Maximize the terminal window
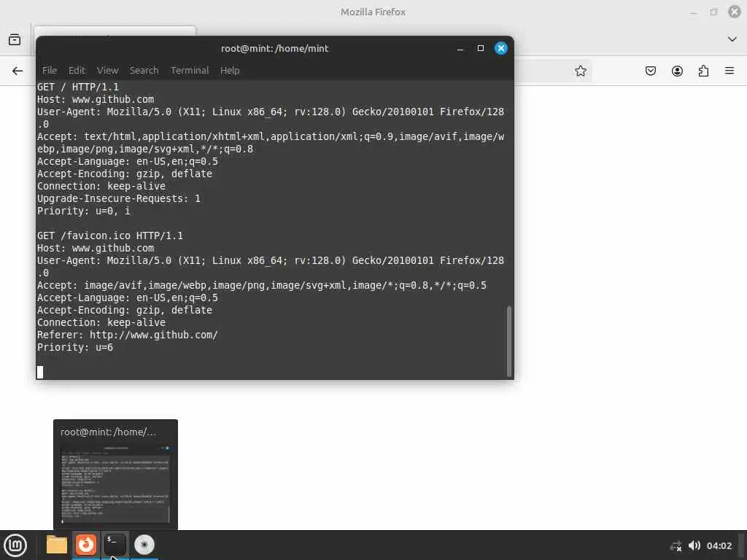 coord(481,49)
